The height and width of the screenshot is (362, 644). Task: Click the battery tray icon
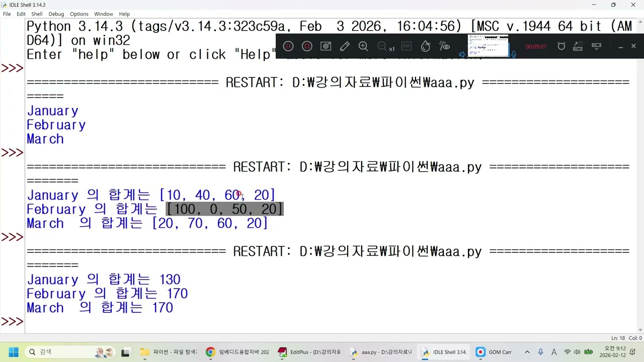(588, 352)
